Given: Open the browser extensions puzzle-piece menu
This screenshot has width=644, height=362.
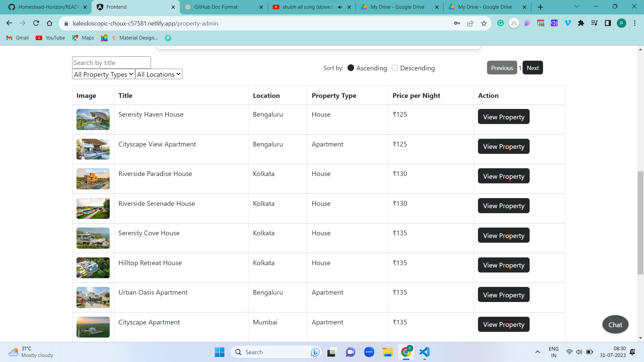Looking at the screenshot, I should point(581,23).
